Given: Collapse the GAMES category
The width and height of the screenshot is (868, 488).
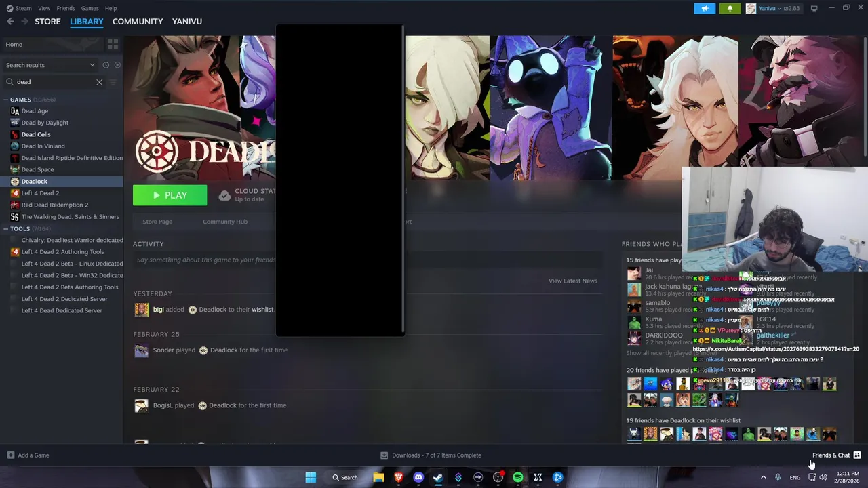Looking at the screenshot, I should click(x=6, y=100).
